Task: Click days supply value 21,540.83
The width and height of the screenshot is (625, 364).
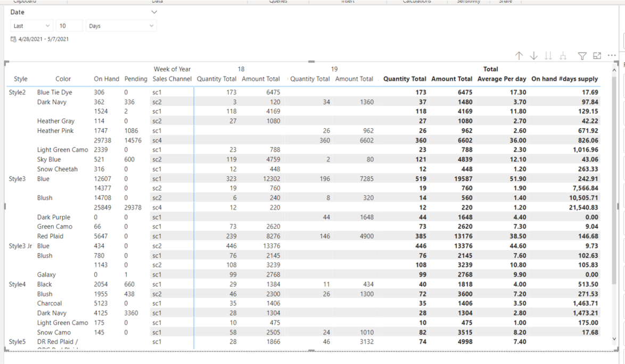Action: [583, 208]
